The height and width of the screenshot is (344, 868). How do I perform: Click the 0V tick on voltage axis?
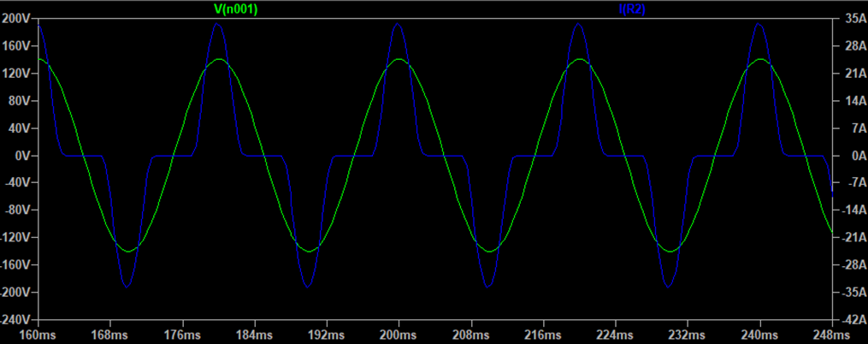coord(21,156)
